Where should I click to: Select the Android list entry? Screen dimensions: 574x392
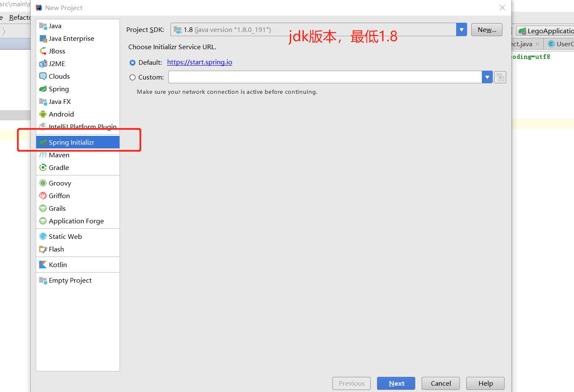(78, 114)
